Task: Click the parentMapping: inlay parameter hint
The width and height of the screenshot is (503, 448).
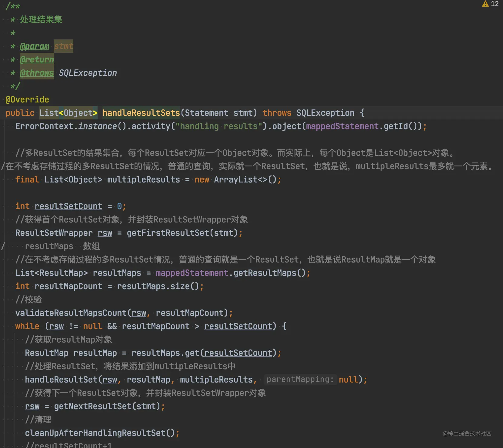Action: tap(300, 379)
